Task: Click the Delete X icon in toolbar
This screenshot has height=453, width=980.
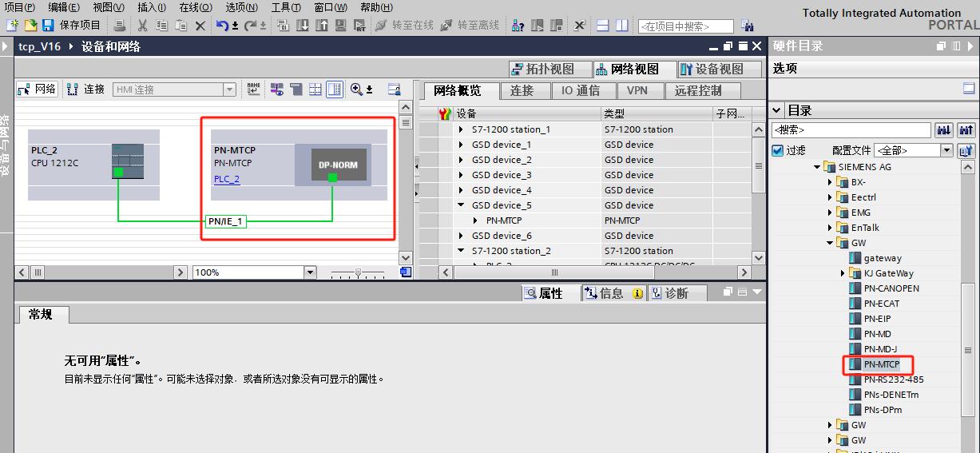Action: coord(200,26)
